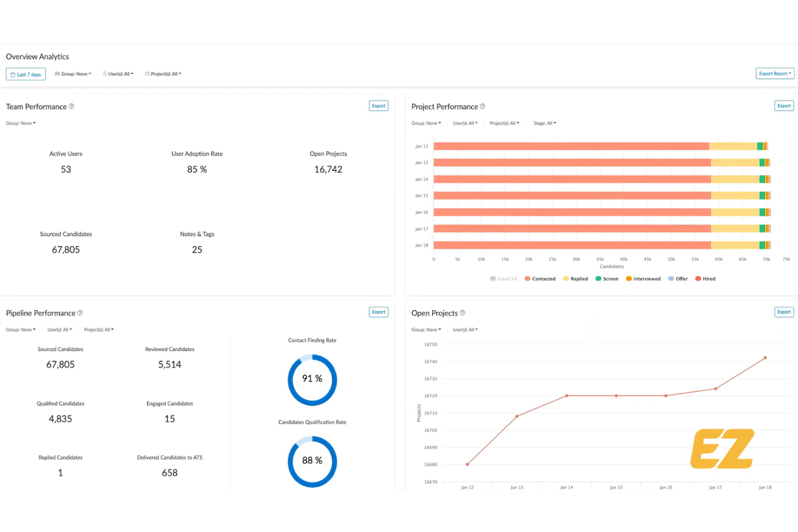Click Export on the Open Projects panel
The image size is (798, 532).
(x=783, y=312)
